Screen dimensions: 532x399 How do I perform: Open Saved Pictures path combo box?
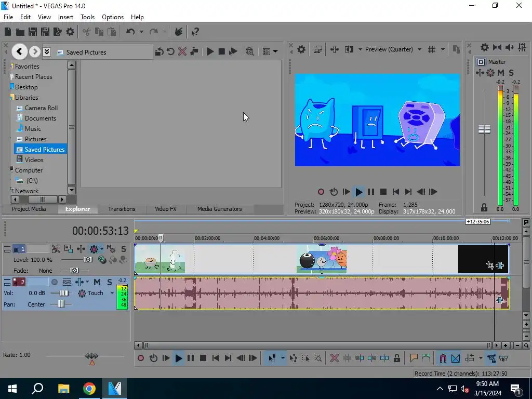point(98,52)
